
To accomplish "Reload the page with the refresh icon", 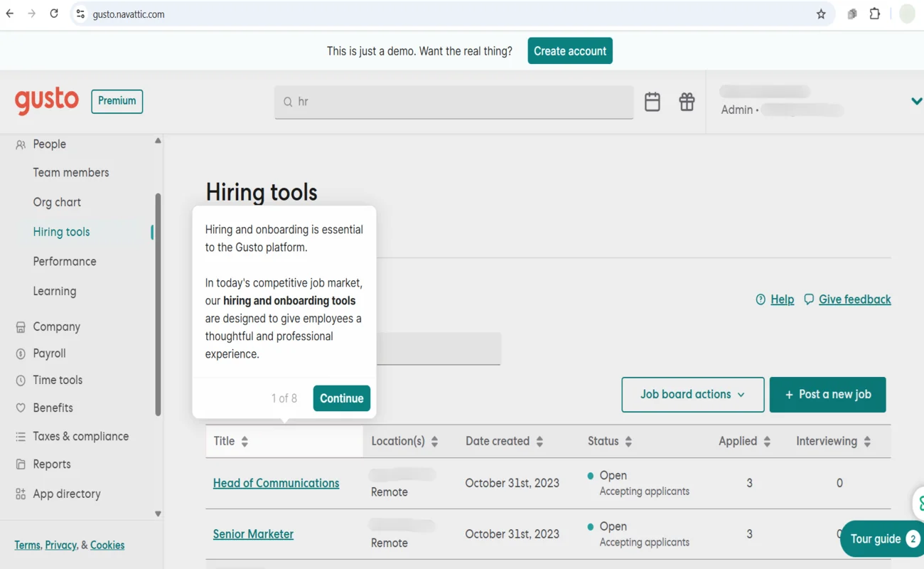I will point(54,14).
